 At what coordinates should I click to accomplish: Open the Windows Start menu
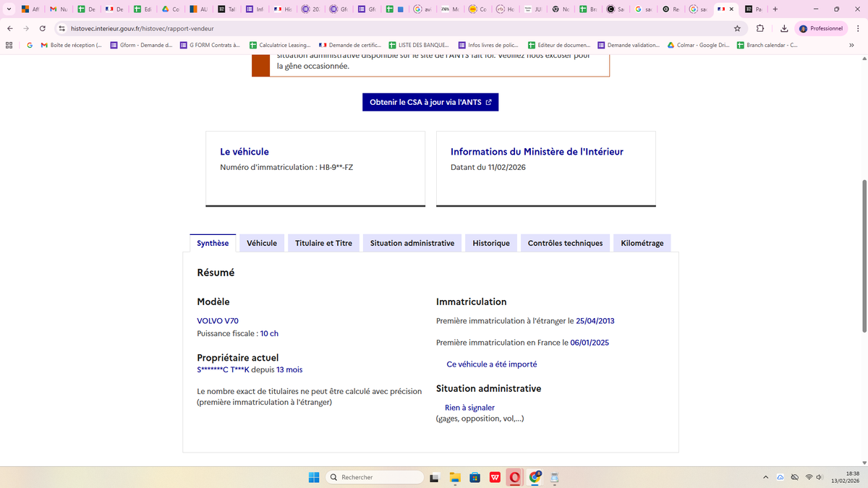pyautogui.click(x=314, y=477)
